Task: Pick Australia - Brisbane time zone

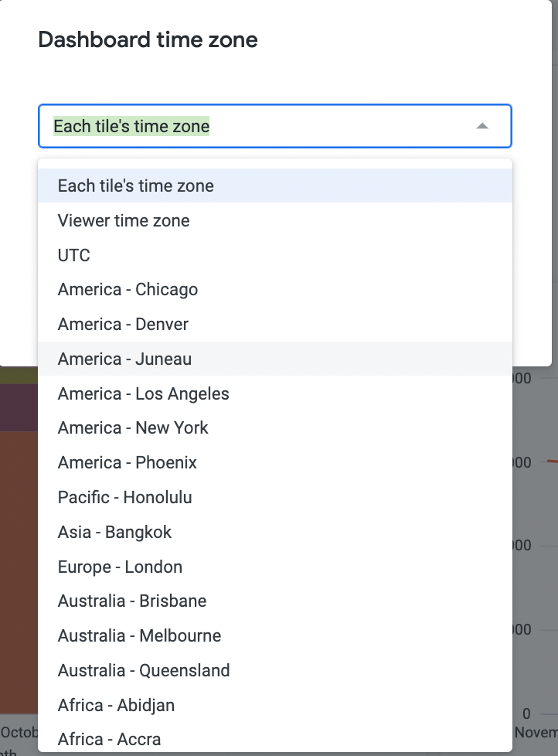Action: [131, 601]
